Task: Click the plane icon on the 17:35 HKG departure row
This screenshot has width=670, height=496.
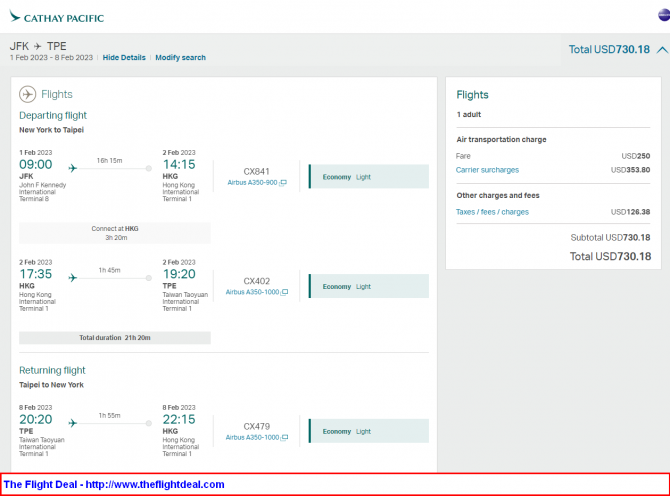Action: pyautogui.click(x=73, y=278)
